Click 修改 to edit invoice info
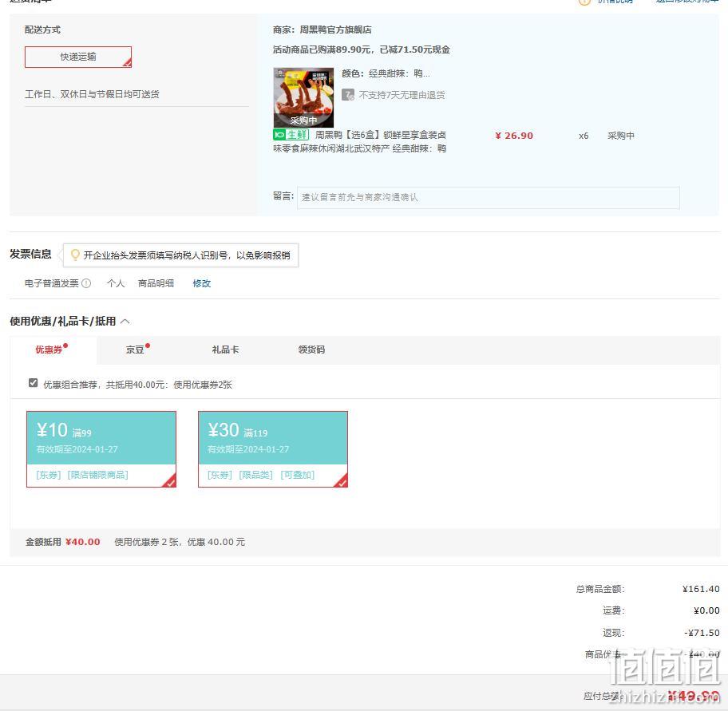Screen dimensions: 728x711 tap(202, 283)
